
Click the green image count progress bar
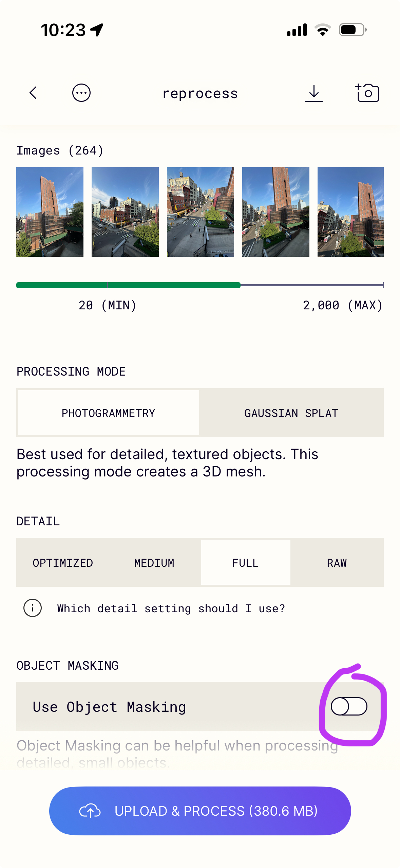(128, 285)
